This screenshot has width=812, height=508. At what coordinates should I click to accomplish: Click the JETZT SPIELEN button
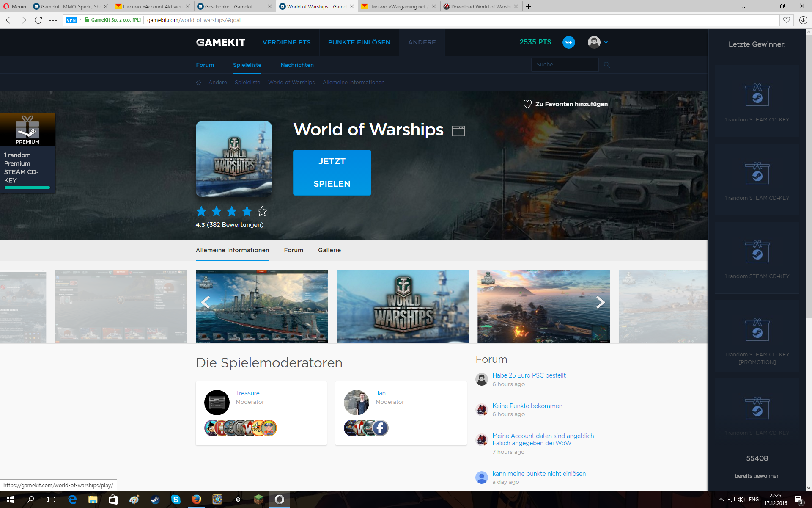pos(332,173)
